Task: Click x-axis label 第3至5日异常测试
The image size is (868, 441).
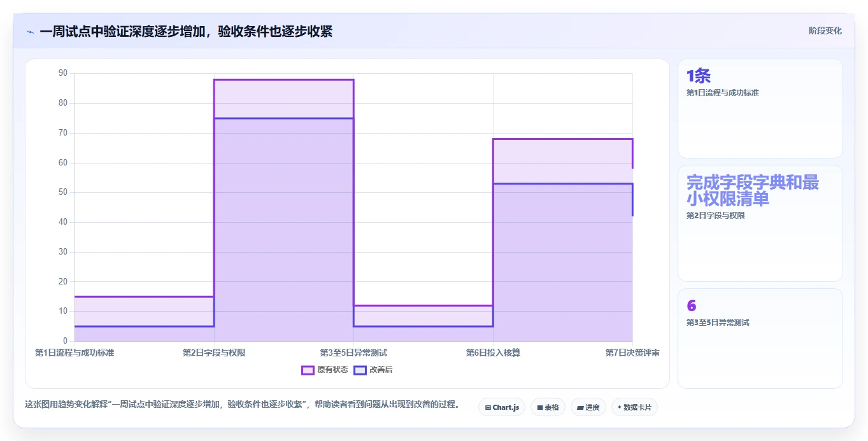Action: click(353, 353)
